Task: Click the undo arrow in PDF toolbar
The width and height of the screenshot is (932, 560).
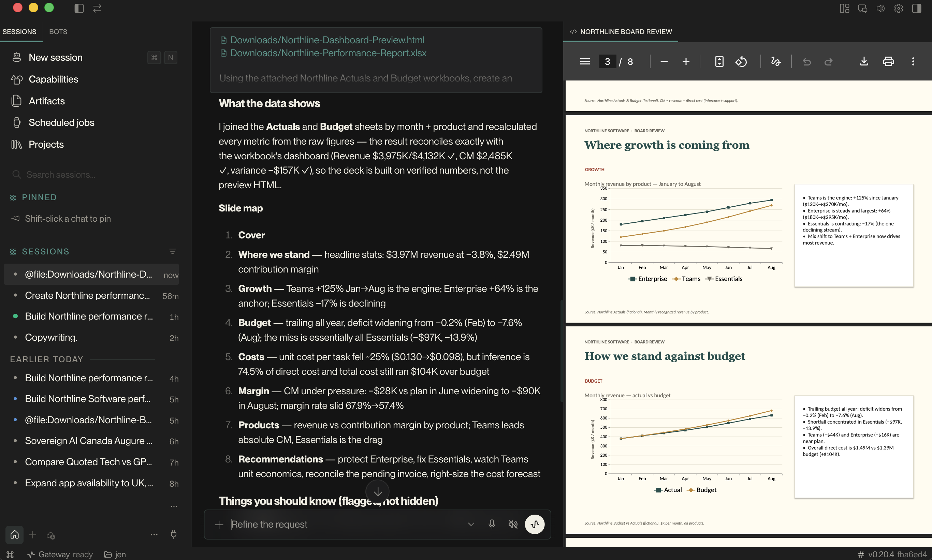Action: [807, 61]
